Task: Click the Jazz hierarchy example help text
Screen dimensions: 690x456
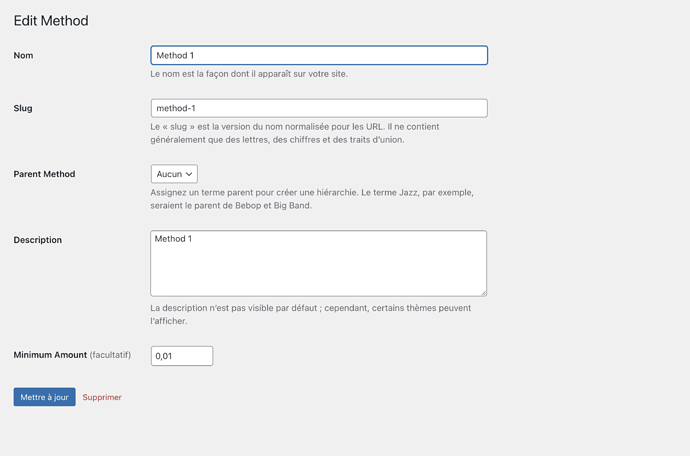Action: coord(312,199)
